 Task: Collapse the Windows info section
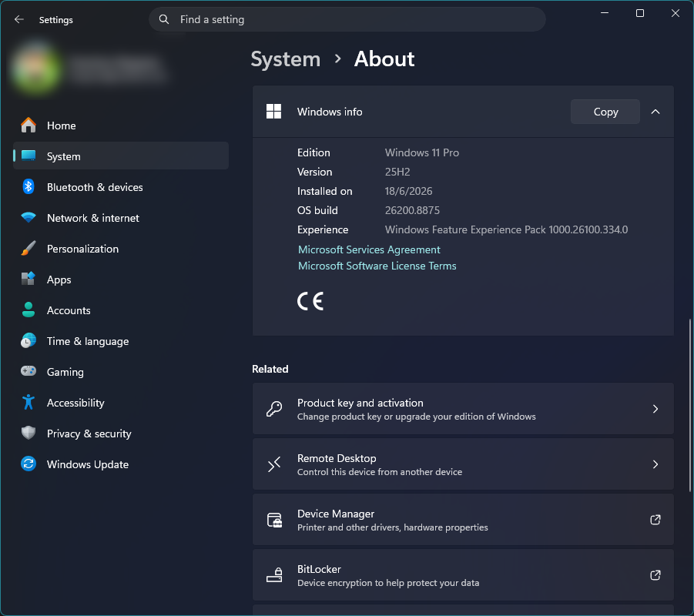click(655, 112)
